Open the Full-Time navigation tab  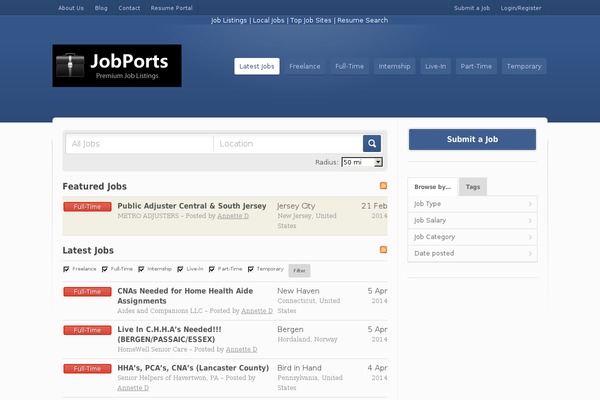(x=349, y=66)
